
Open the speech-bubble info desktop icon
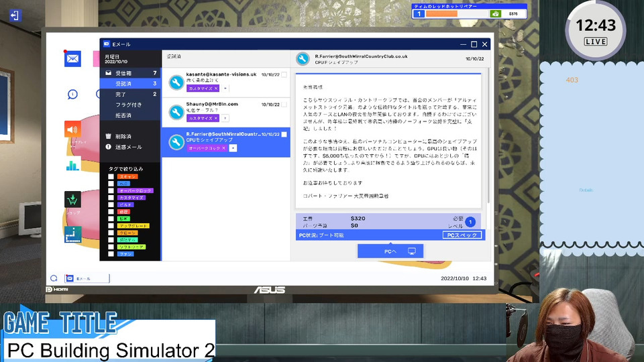(72, 95)
